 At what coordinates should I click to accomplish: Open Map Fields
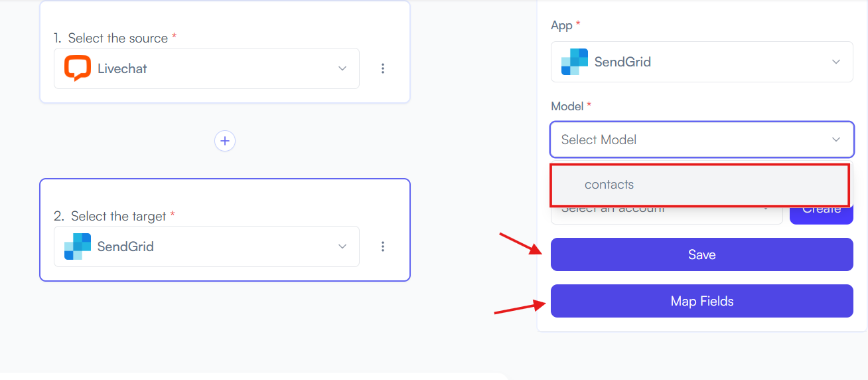coord(702,301)
